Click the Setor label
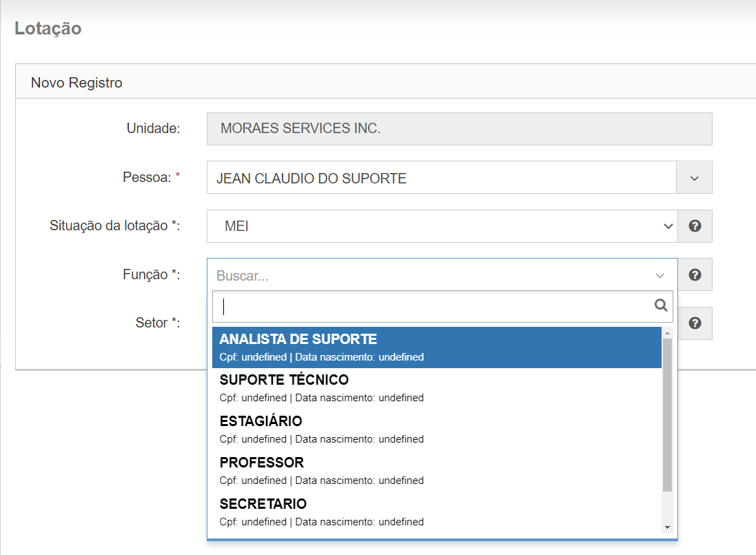Viewport: 756px width, 555px height. 158,323
